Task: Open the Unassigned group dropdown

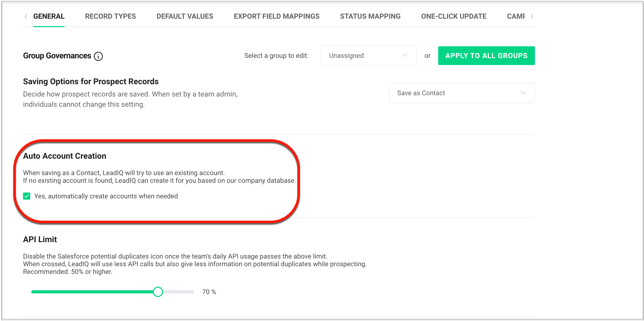Action: [368, 56]
